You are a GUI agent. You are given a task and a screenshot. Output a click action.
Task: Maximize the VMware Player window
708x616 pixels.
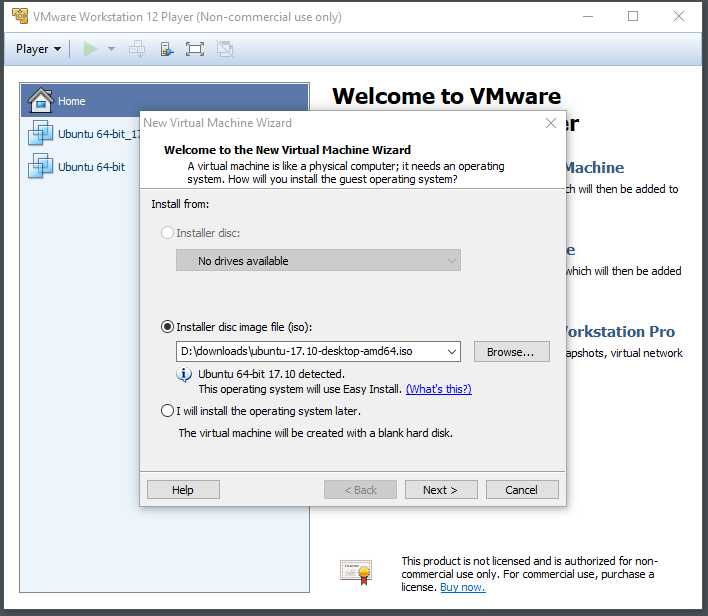click(x=633, y=17)
